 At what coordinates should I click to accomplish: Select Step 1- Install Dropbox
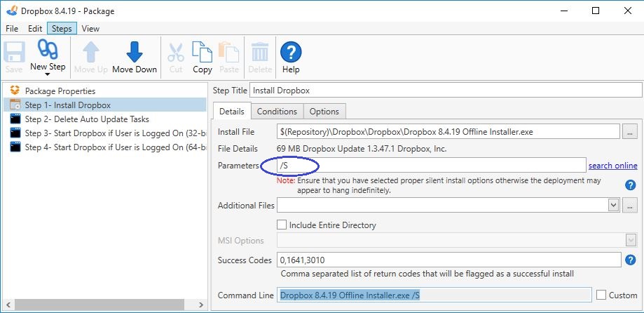[x=104, y=105]
